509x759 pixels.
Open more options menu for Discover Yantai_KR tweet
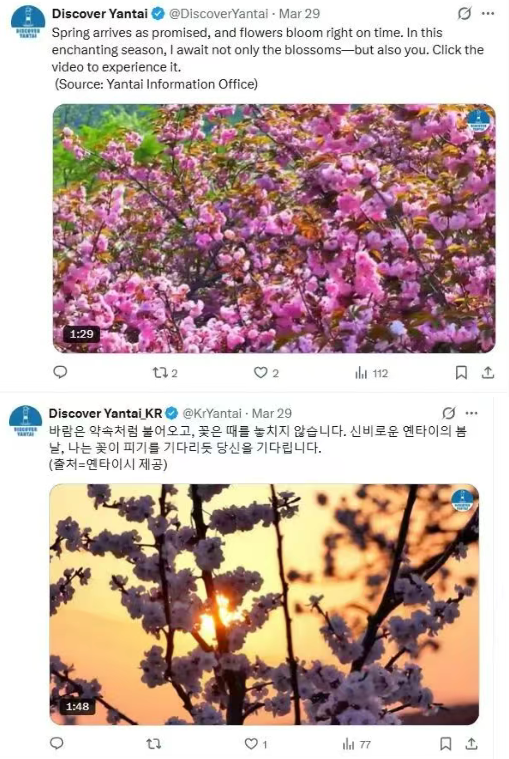tap(472, 413)
